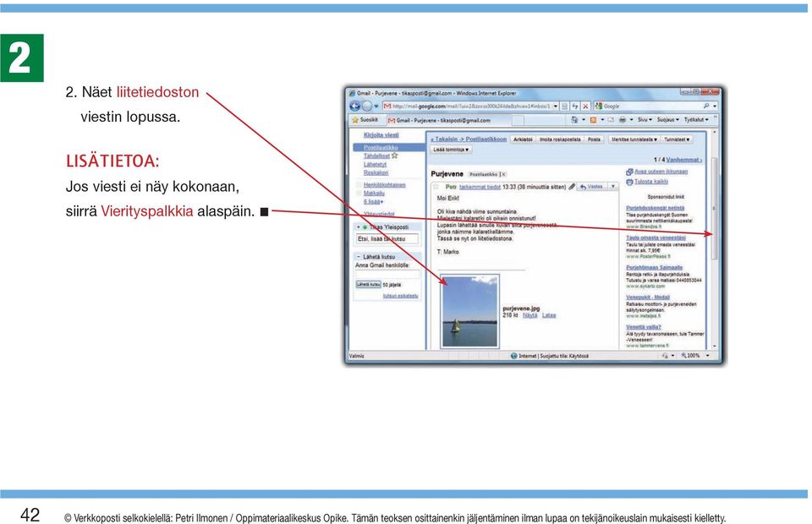Open the Matkailu label

click(x=374, y=193)
